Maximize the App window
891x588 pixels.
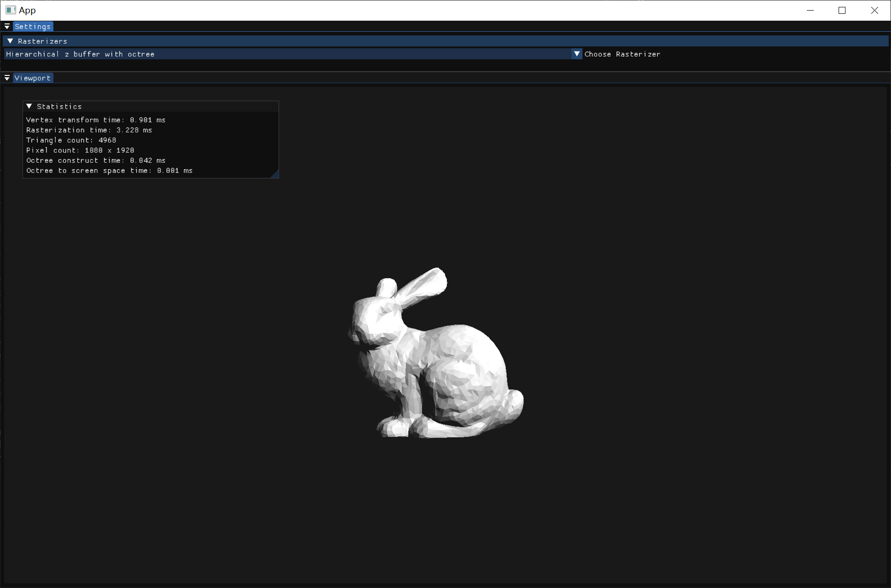point(842,10)
